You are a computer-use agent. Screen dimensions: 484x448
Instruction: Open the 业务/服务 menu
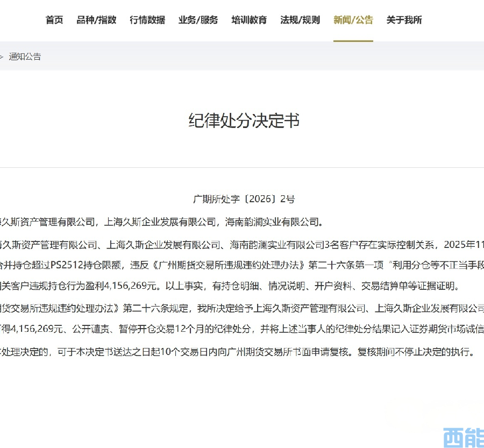198,20
